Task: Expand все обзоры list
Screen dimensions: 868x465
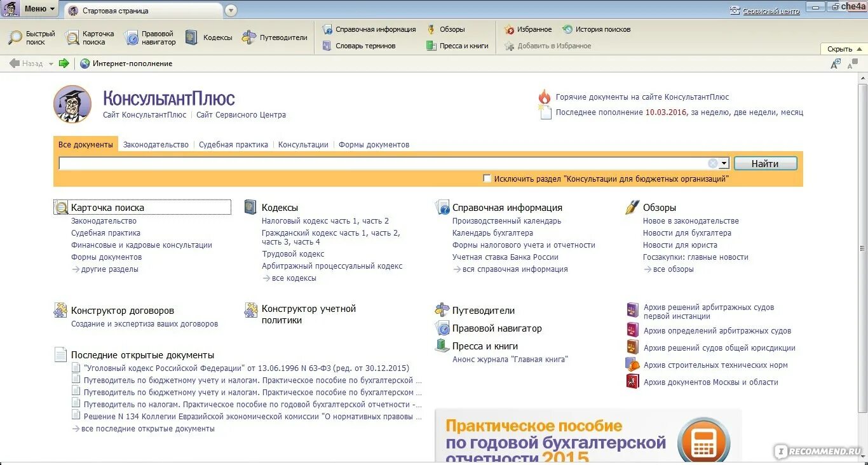Action: (x=674, y=269)
